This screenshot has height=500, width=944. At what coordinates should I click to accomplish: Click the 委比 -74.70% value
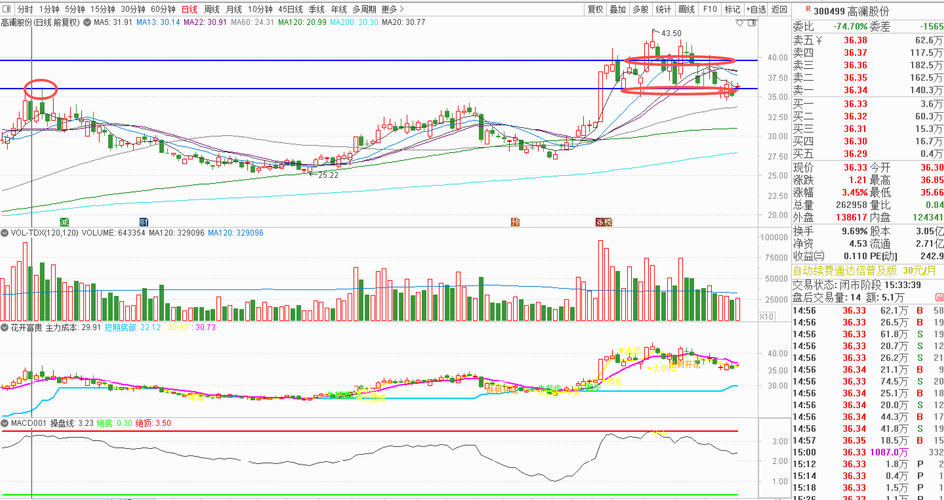(850, 27)
